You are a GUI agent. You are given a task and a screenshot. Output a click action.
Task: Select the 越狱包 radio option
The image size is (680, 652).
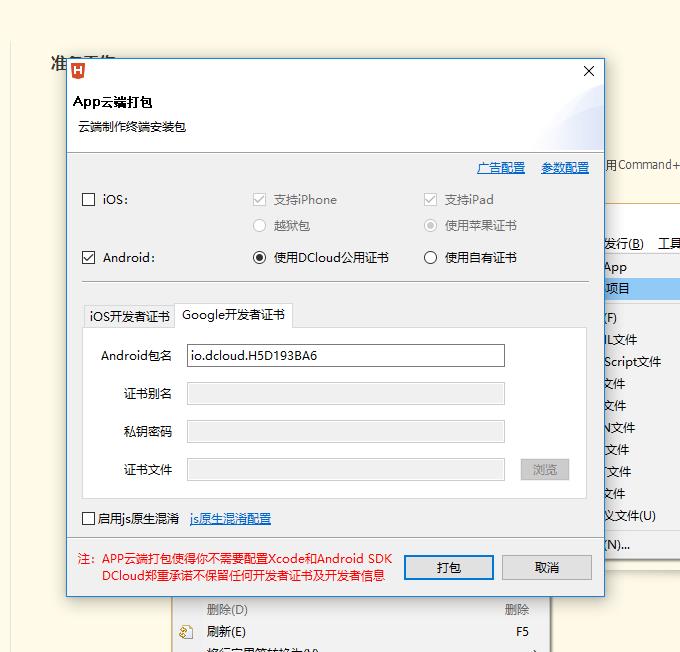259,226
